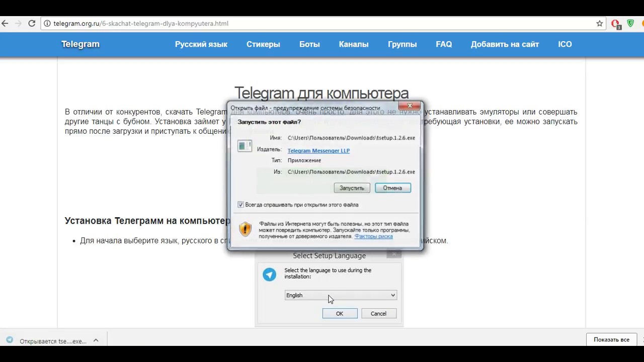
Task: Expand the download item chevron menu
Action: (x=96, y=340)
